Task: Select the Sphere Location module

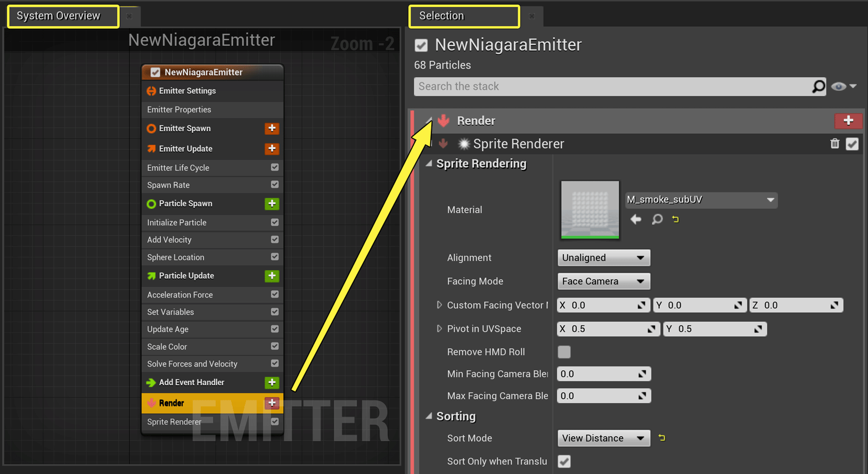Action: [212, 257]
